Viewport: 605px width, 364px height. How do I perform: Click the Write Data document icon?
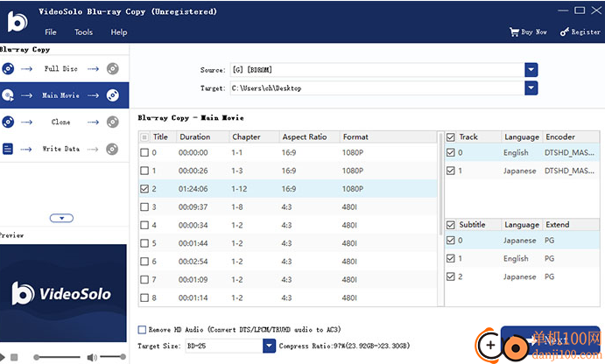tap(8, 149)
